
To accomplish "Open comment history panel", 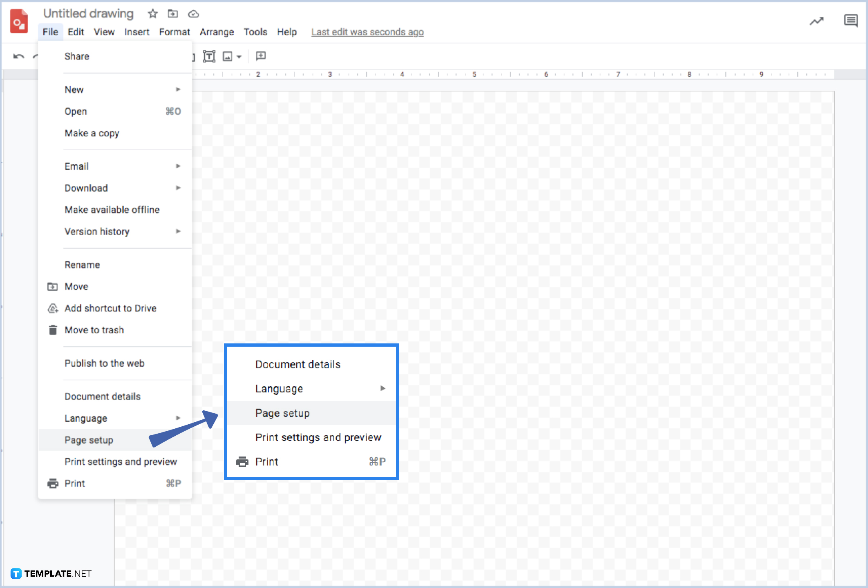I will click(851, 20).
